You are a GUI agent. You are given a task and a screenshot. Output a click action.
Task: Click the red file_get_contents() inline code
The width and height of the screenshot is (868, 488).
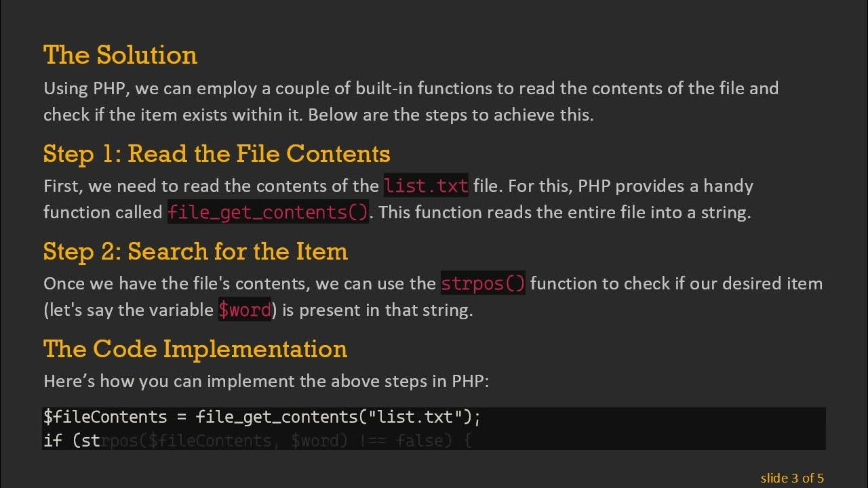click(268, 212)
